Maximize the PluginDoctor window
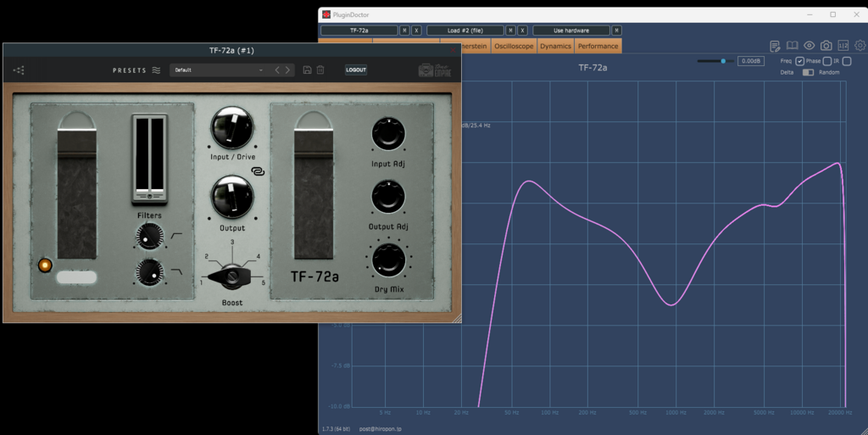The width and height of the screenshot is (868, 435). [832, 14]
